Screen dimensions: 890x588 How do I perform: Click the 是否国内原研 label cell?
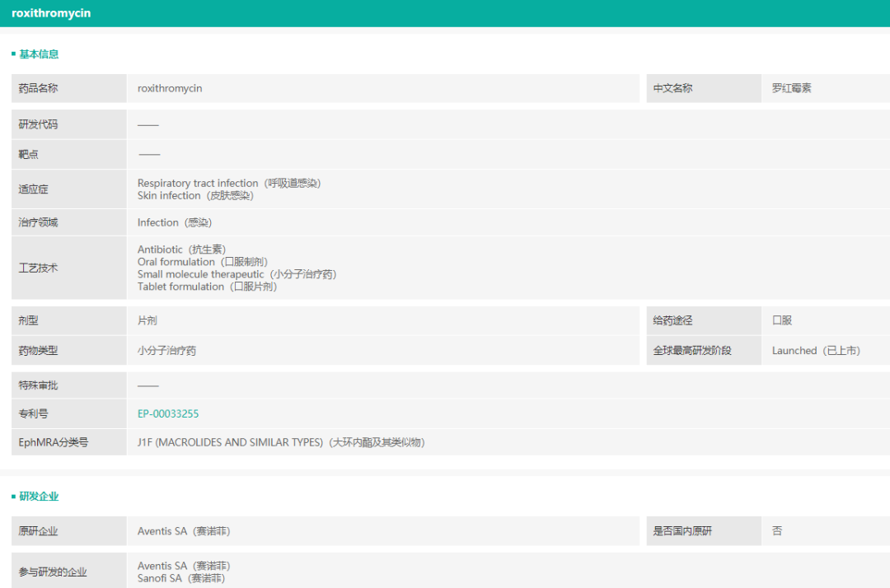click(682, 531)
